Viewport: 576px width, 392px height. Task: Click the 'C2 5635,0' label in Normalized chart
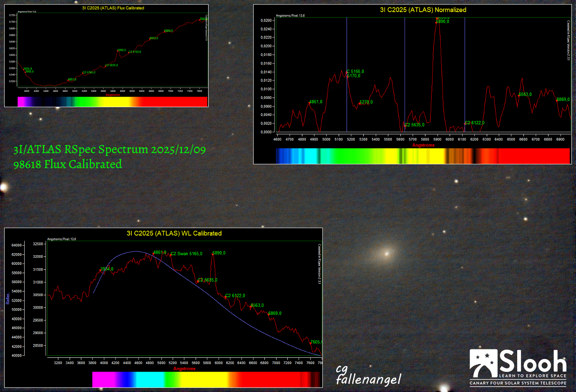[415, 125]
